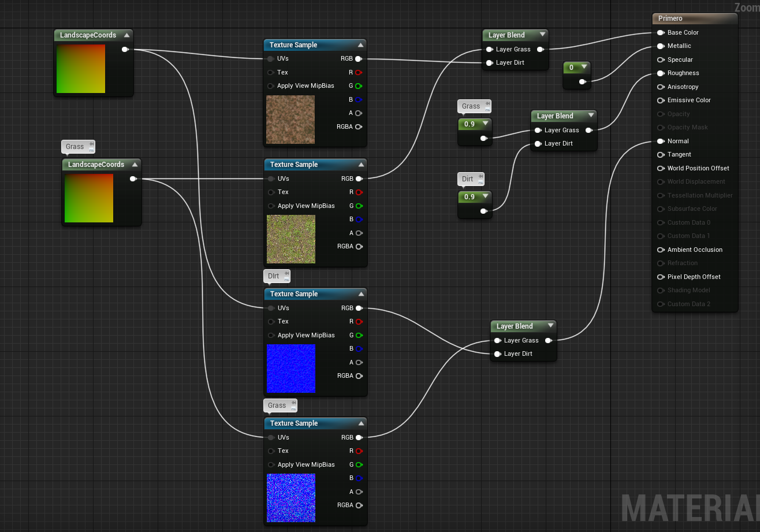The image size is (760, 532).
Task: Expand arrow on Layer Blend feeding Roughness
Action: point(590,116)
